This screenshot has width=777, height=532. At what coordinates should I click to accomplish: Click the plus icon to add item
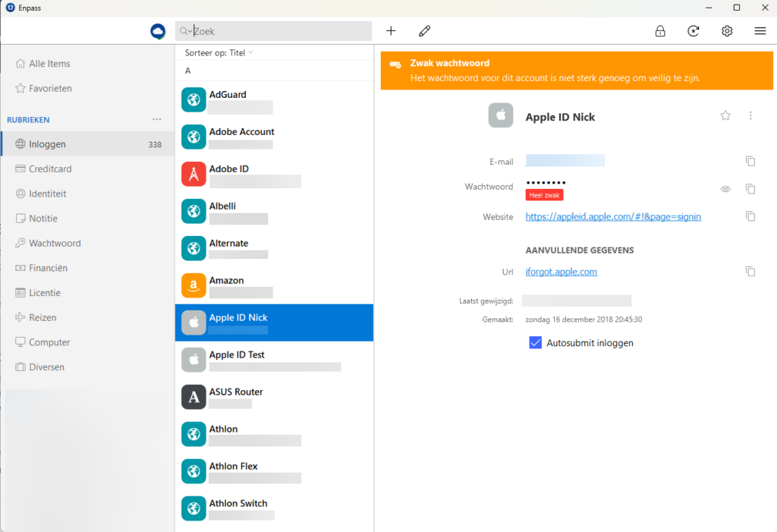pyautogui.click(x=391, y=31)
